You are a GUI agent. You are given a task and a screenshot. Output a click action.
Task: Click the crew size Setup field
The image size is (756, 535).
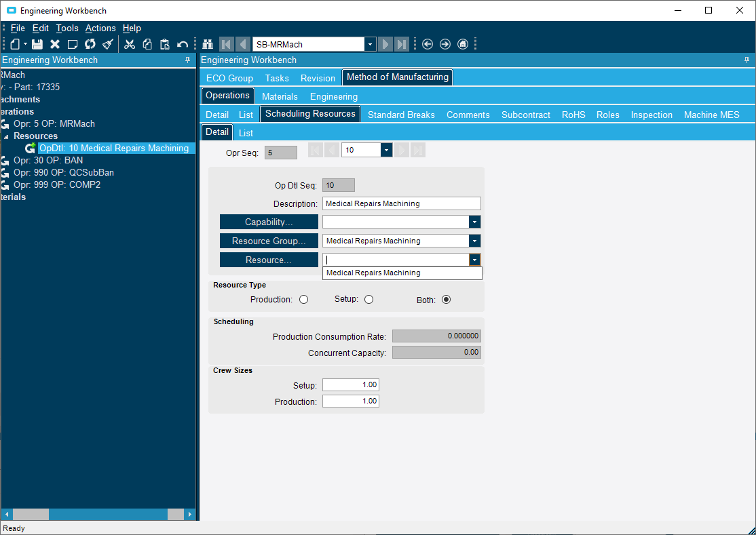point(350,385)
